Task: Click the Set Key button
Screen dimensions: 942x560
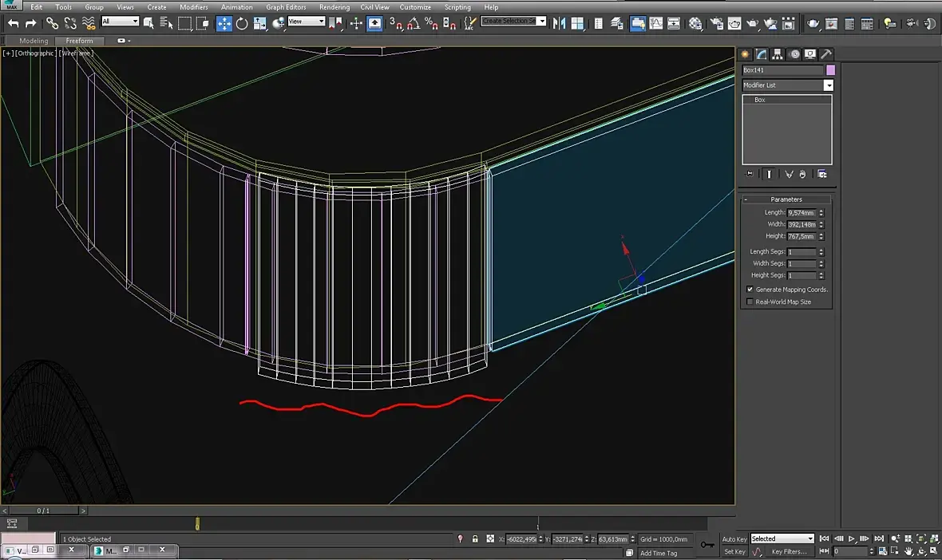Action: coord(734,551)
